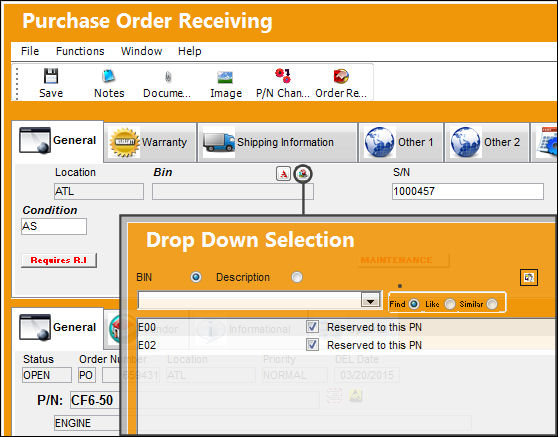Screen dimensions: 558x437
Task: Click the Requires R.I button
Action: click(59, 260)
